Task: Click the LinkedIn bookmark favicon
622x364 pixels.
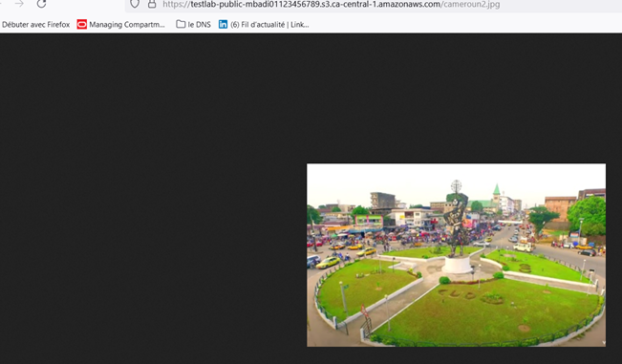Action: [x=223, y=25]
